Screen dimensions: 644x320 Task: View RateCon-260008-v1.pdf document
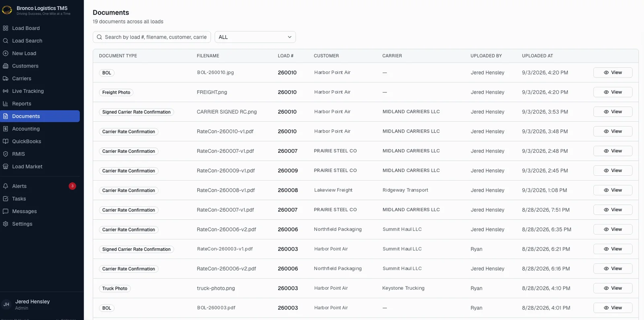(x=613, y=190)
